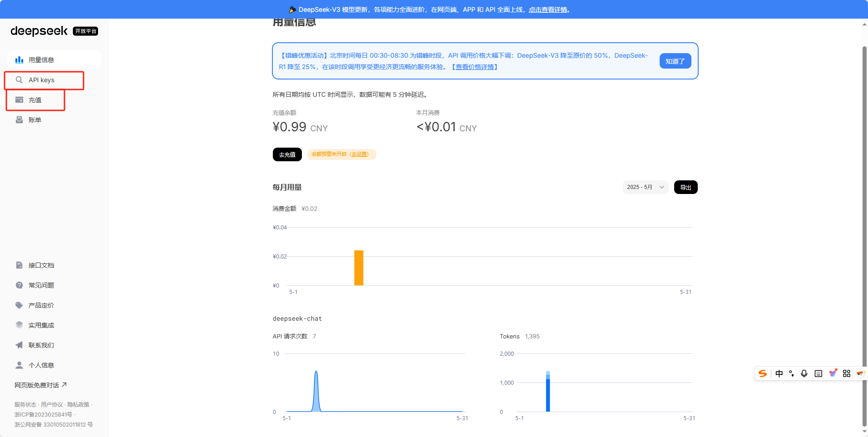Click the person icon beside 个人信息
This screenshot has height=437, width=868.
[19, 365]
